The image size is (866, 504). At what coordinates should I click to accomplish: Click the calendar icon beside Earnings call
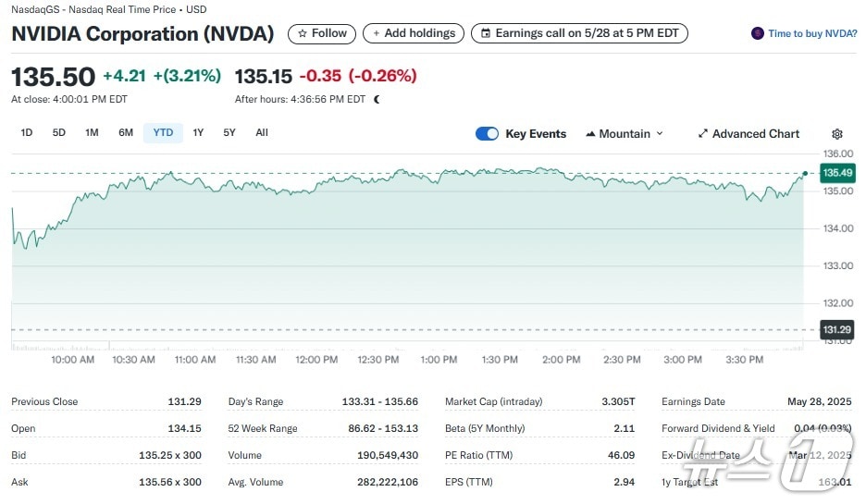point(485,33)
